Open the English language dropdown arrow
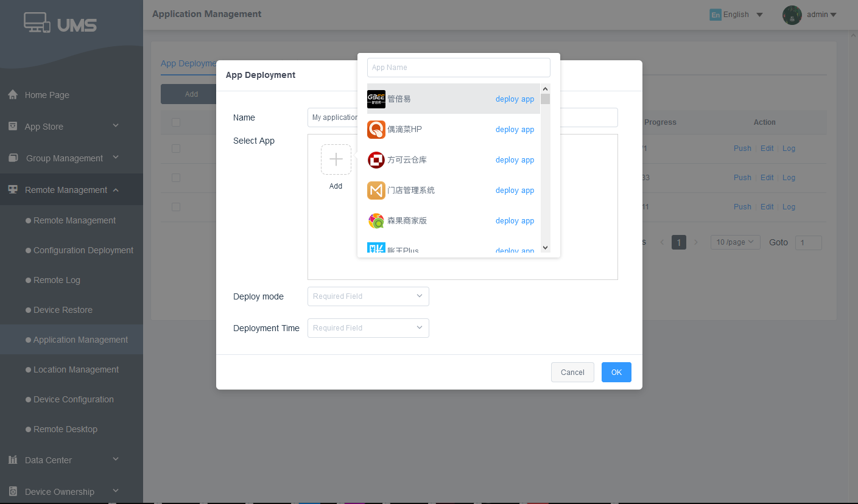 [759, 15]
